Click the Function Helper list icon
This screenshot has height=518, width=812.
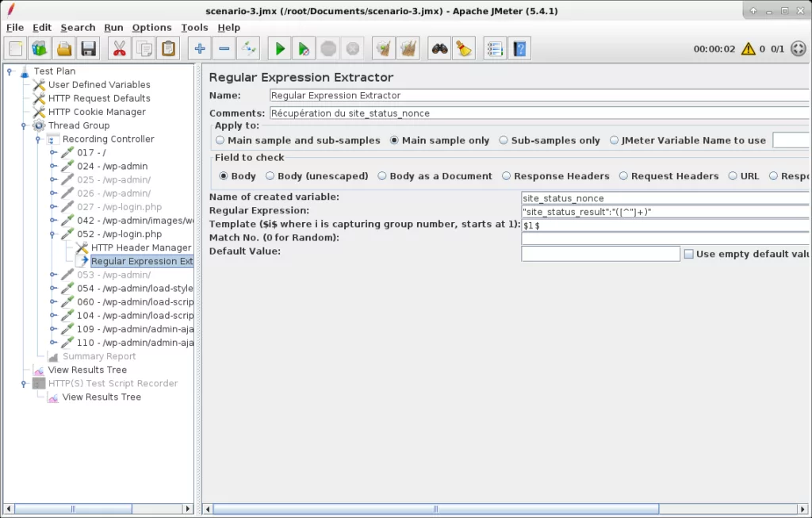(495, 49)
